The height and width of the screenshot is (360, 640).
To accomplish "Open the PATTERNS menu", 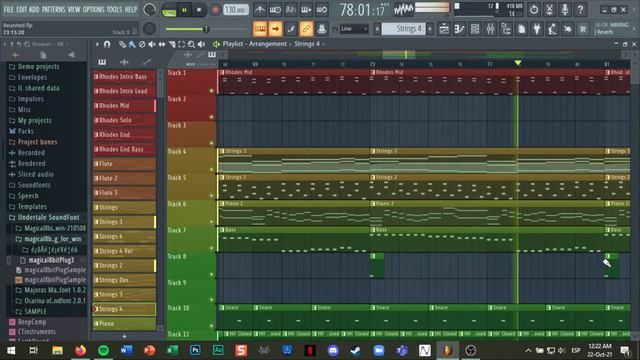I will pos(53,9).
